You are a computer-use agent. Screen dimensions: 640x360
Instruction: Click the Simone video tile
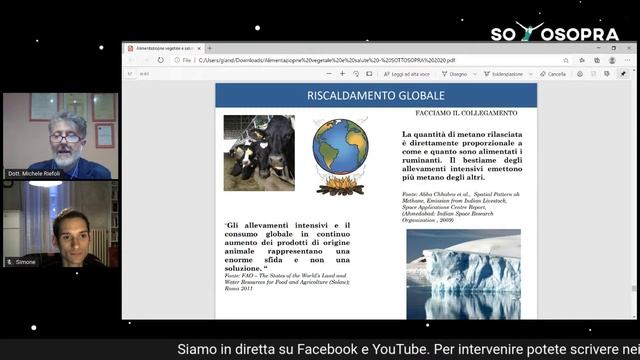coord(60,224)
